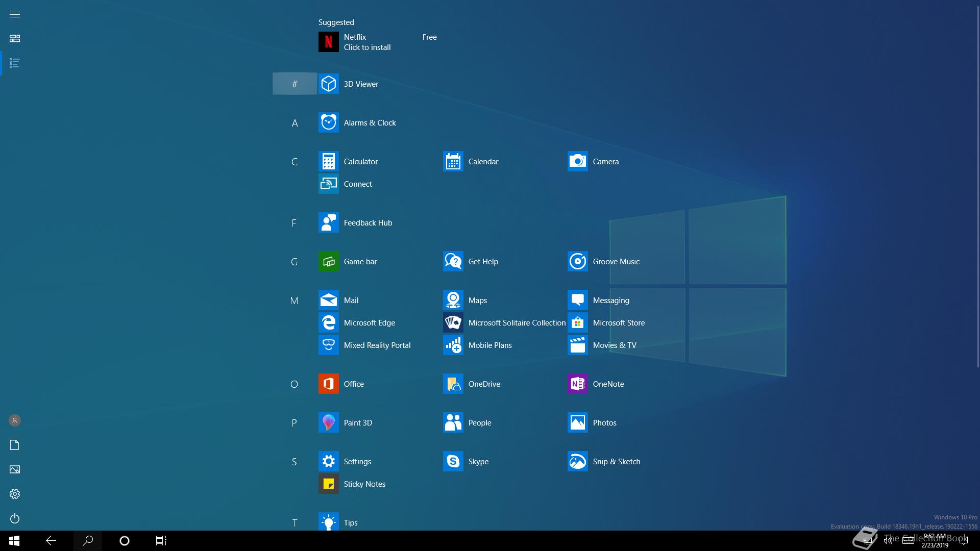Image resolution: width=980 pixels, height=551 pixels.
Task: Open Movies & TV app icon
Action: click(x=577, y=345)
